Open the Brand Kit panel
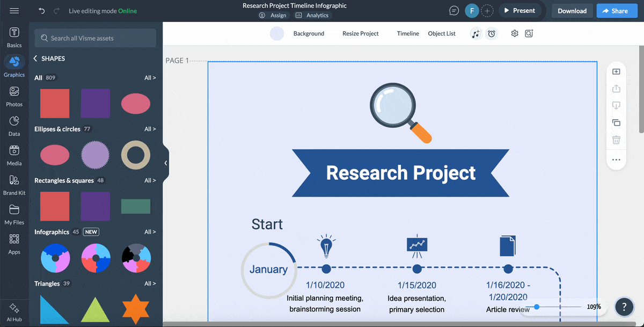Image resolution: width=644 pixels, height=327 pixels. click(x=14, y=184)
